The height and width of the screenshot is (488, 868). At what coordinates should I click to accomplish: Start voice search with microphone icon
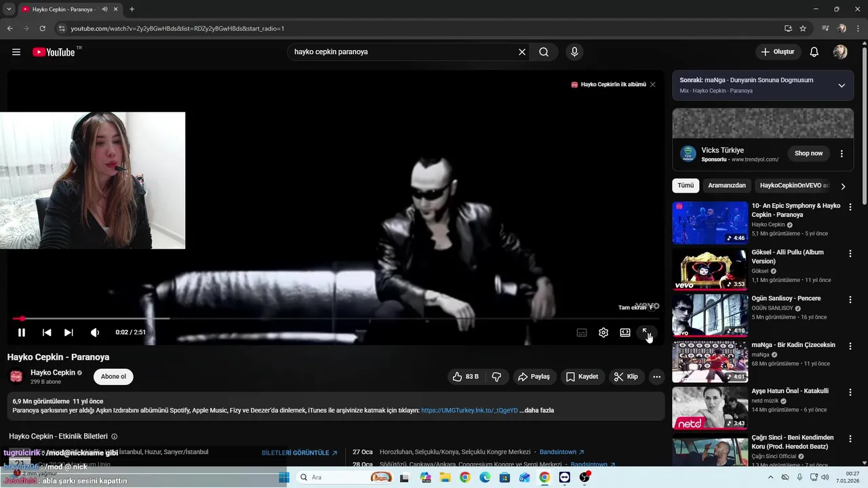[574, 52]
